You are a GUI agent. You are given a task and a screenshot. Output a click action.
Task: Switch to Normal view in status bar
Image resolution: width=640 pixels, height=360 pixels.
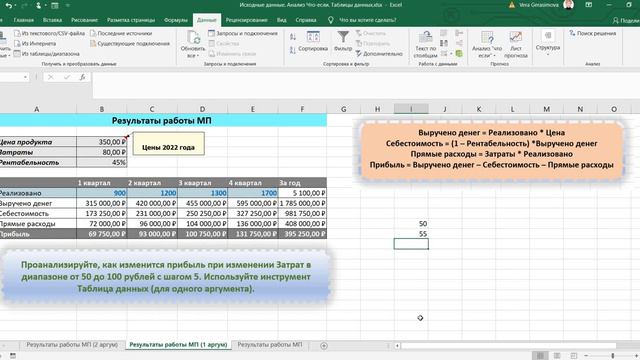540,356
